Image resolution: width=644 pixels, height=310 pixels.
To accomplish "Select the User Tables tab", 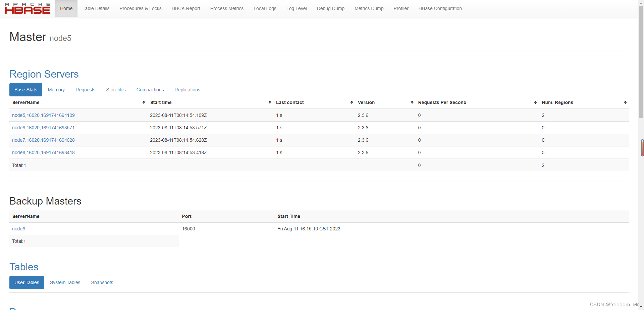I will 27,282.
